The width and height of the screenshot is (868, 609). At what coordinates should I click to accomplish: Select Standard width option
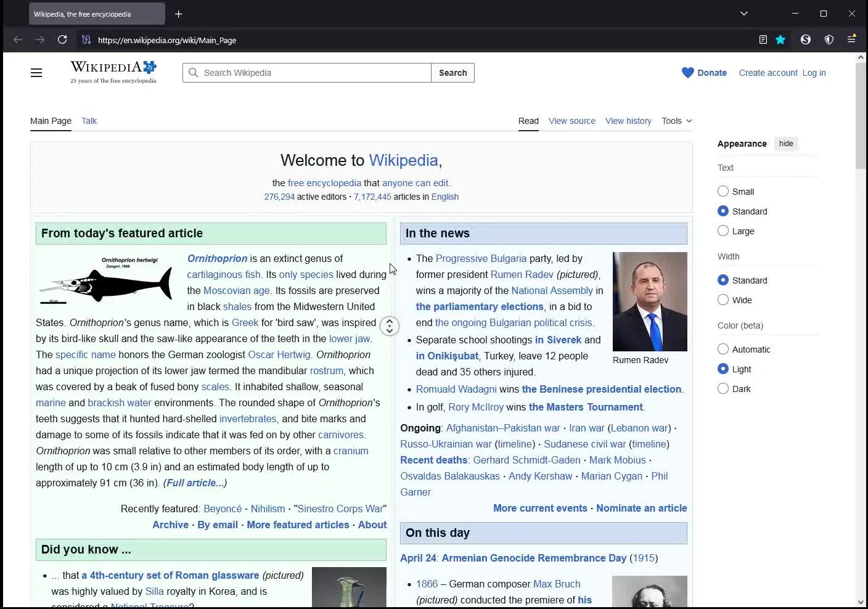coord(723,280)
